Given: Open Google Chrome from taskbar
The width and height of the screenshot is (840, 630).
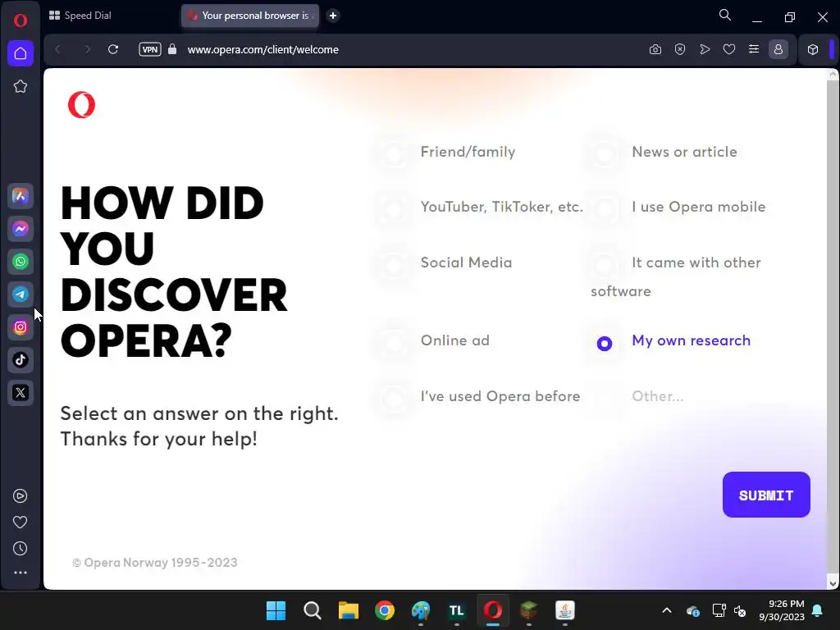Looking at the screenshot, I should click(384, 610).
